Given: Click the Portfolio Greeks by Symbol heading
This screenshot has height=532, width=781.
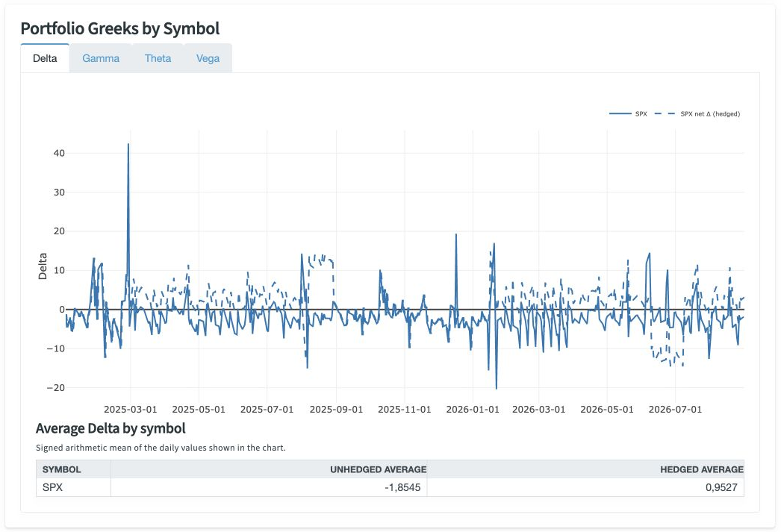Looking at the screenshot, I should tap(120, 28).
